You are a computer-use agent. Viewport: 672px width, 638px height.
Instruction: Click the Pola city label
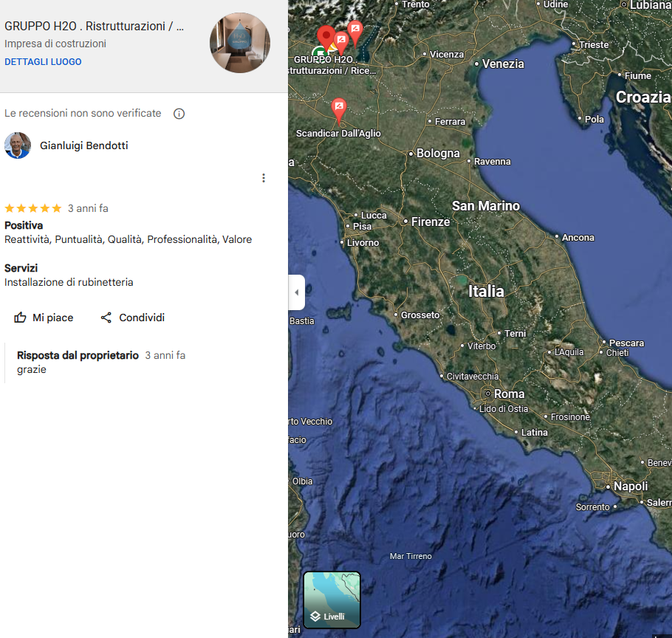click(x=594, y=119)
